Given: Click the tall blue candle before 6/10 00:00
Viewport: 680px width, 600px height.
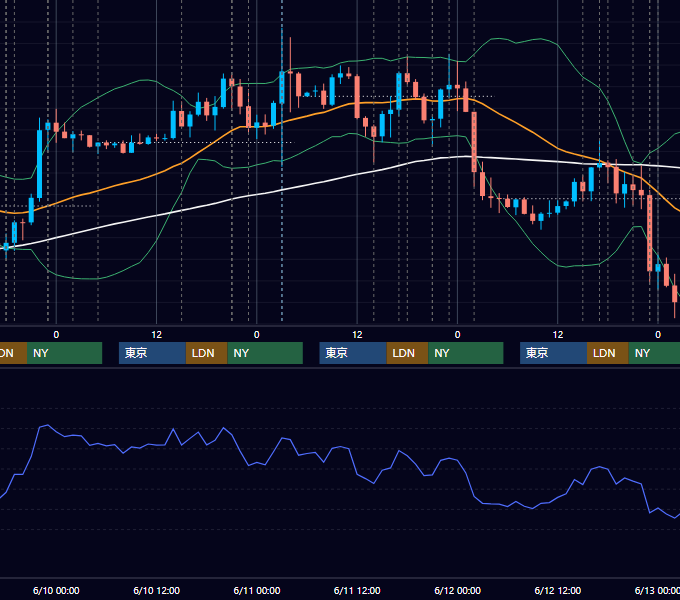Looking at the screenshot, I should point(39,164).
